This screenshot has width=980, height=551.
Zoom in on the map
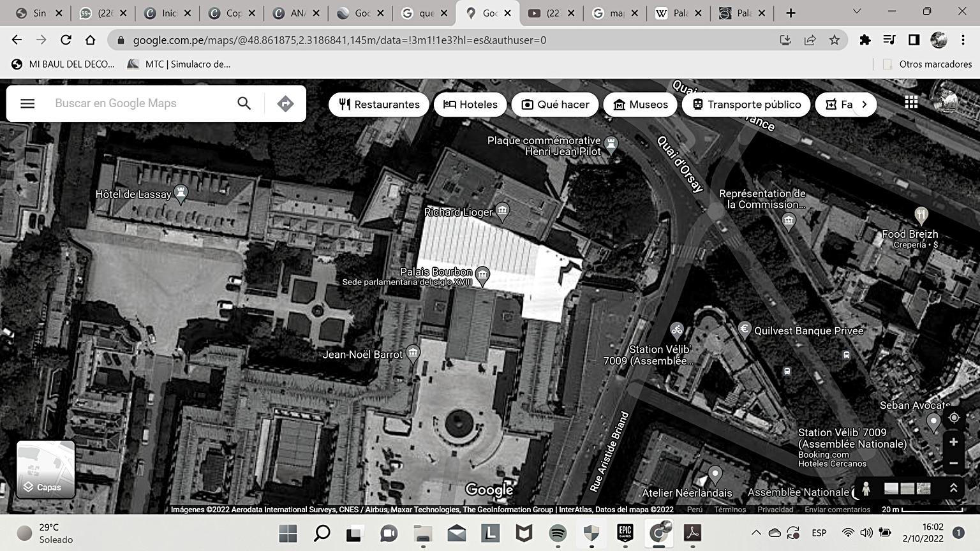pos(954,442)
